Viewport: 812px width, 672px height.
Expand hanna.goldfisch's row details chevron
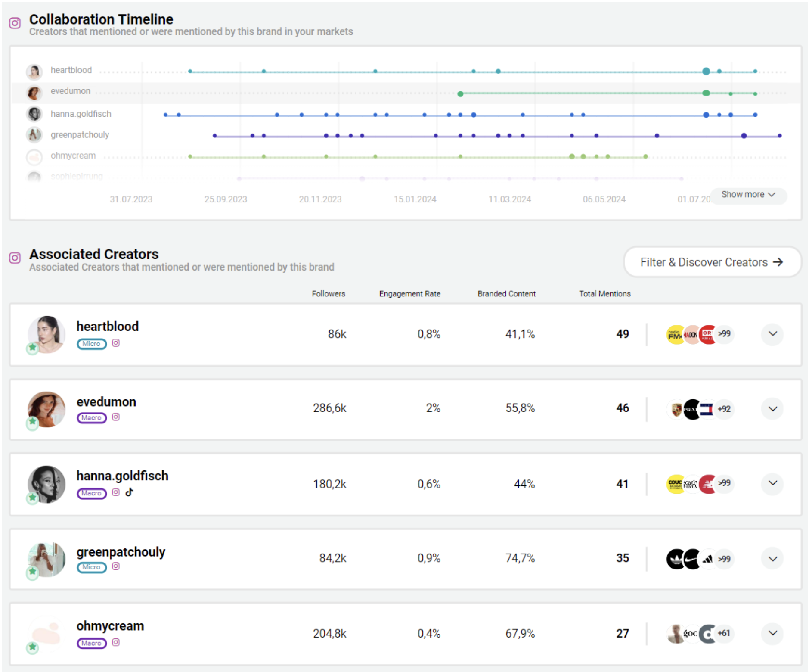click(x=772, y=484)
